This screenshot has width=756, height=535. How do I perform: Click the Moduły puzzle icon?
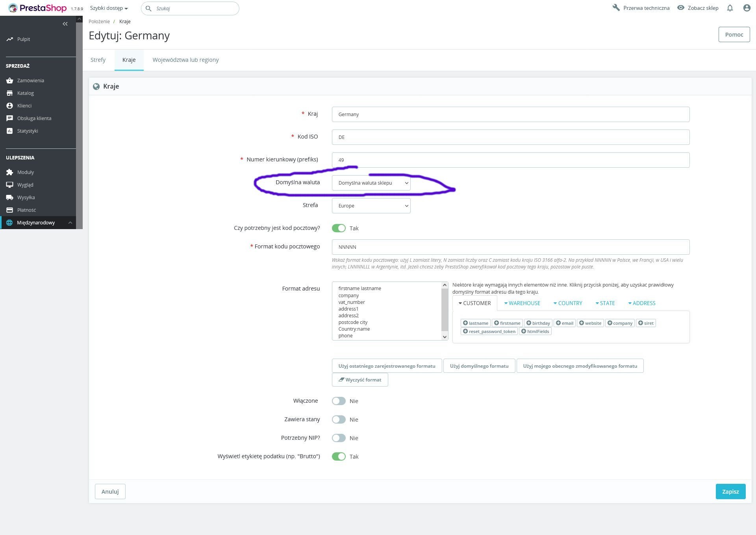10,172
